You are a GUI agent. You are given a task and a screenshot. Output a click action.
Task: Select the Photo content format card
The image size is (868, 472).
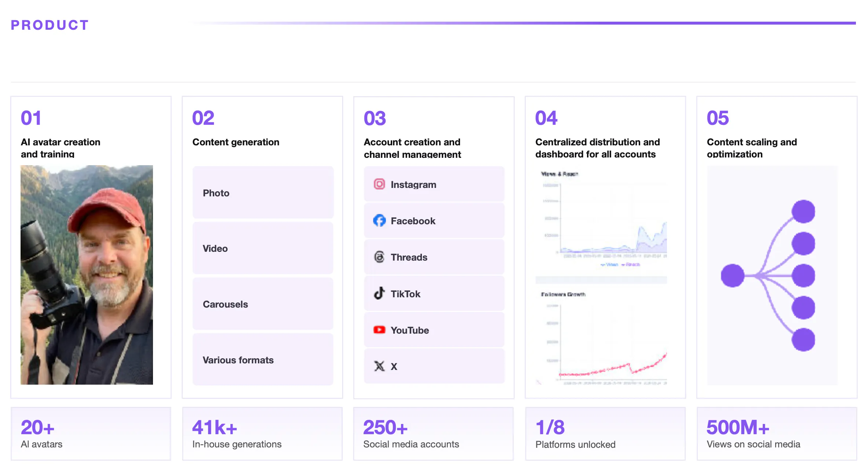(263, 193)
